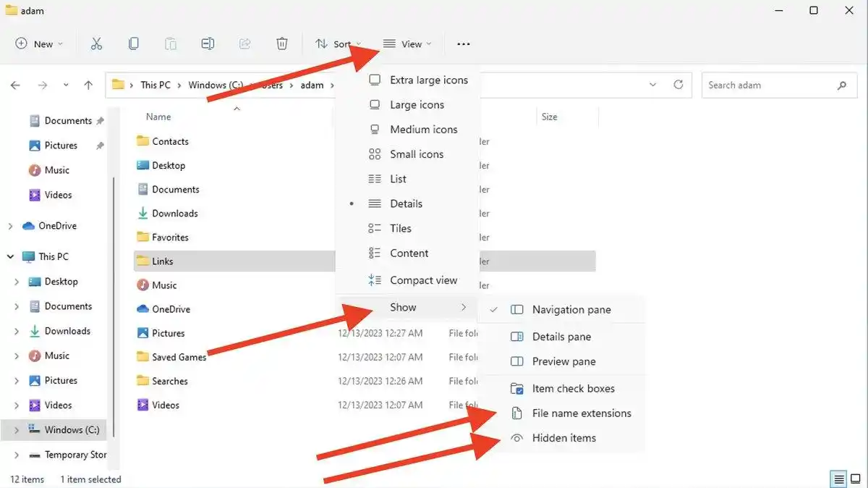The width and height of the screenshot is (868, 488).
Task: Click the Delete trash can icon
Action: coord(282,44)
